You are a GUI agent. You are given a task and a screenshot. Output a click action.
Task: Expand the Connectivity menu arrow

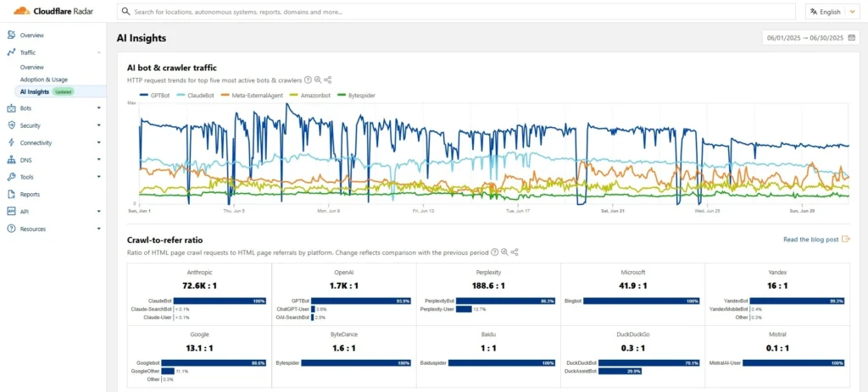pyautogui.click(x=98, y=142)
